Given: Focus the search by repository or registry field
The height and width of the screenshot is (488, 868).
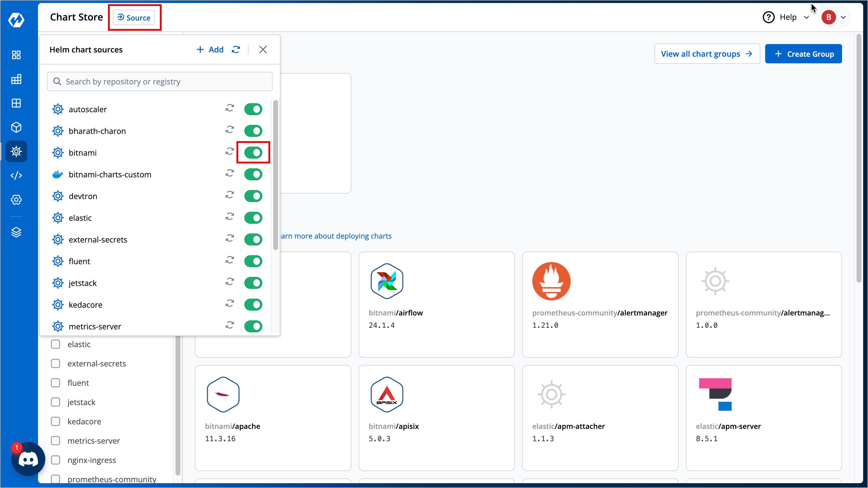Looking at the screenshot, I should coord(160,81).
